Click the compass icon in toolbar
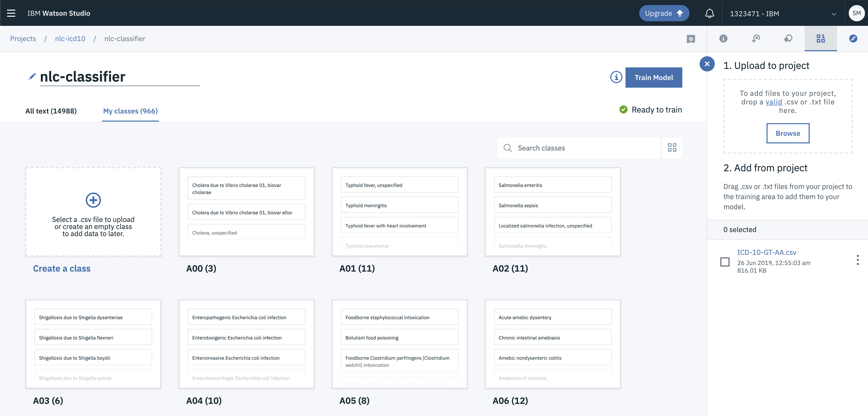The width and height of the screenshot is (868, 416). click(x=853, y=39)
